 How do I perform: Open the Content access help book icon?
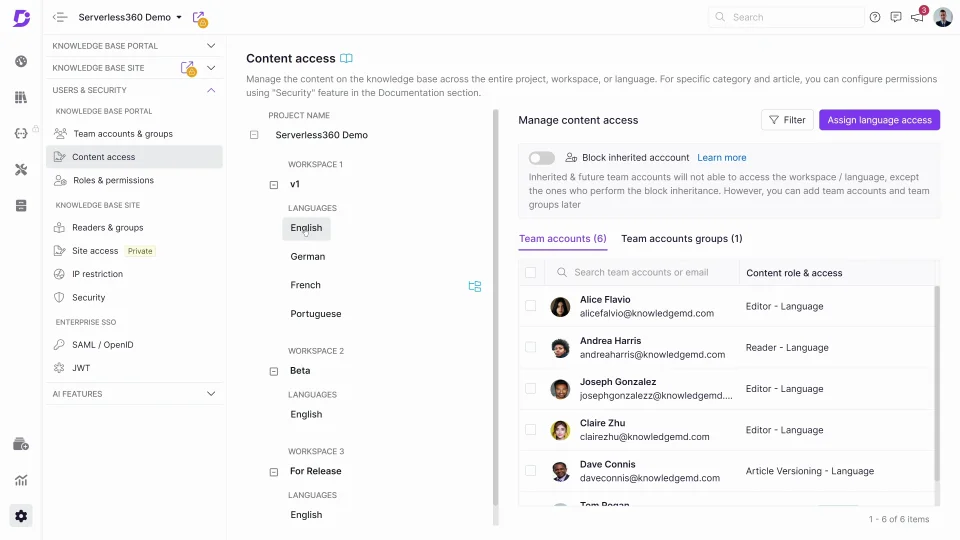(x=347, y=59)
